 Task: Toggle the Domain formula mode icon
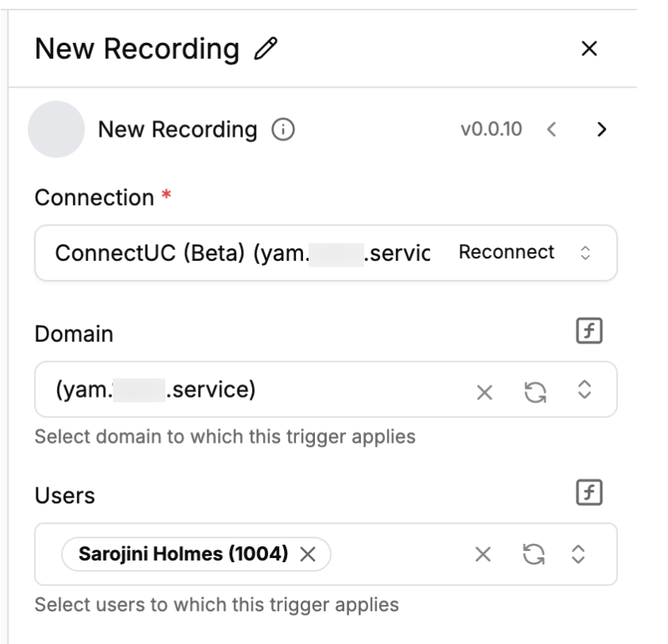coord(589,331)
